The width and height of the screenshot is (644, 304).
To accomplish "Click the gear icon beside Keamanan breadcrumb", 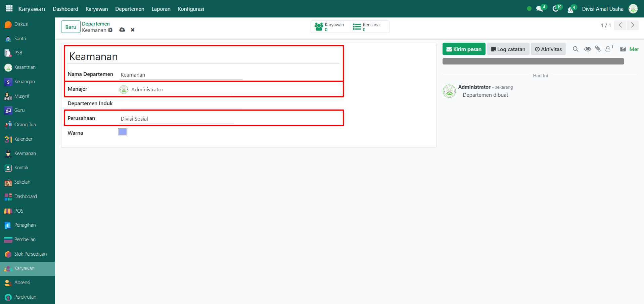I will tap(110, 30).
